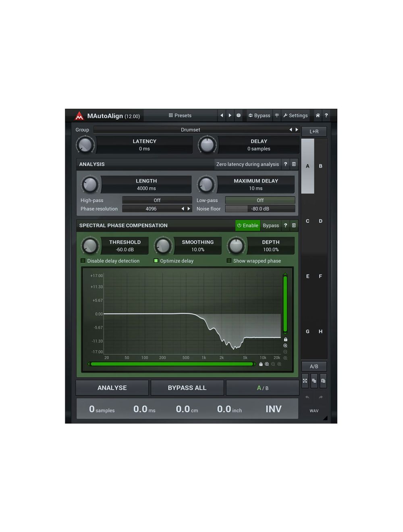The height and width of the screenshot is (532, 403).
Task: Turn the DEPTH knob at 100.0%
Action: 236,245
